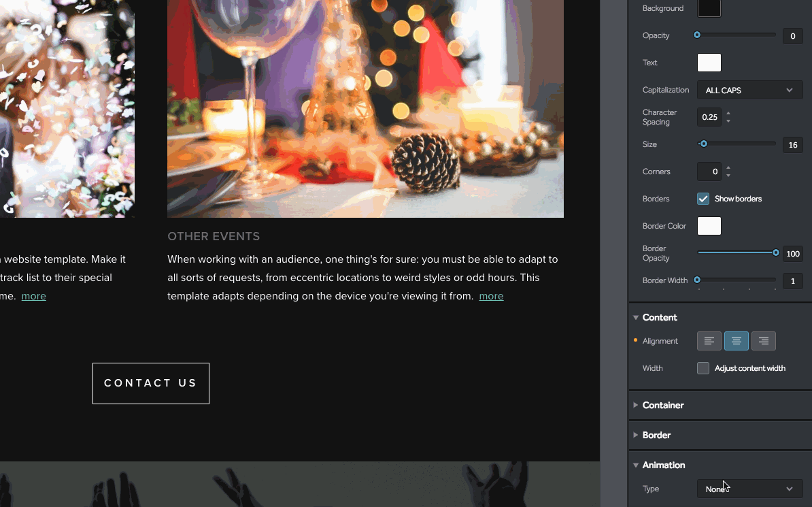Select left alignment icon
The height and width of the screenshot is (507, 812).
pyautogui.click(x=709, y=341)
